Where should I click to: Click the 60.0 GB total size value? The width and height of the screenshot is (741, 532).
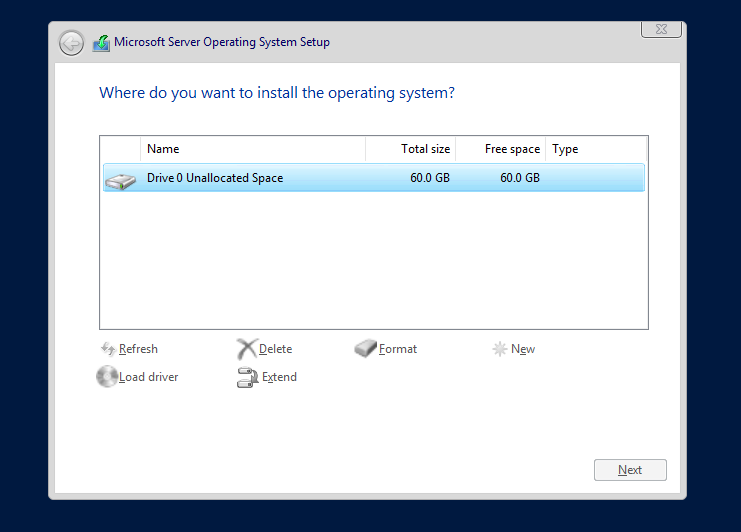click(430, 178)
